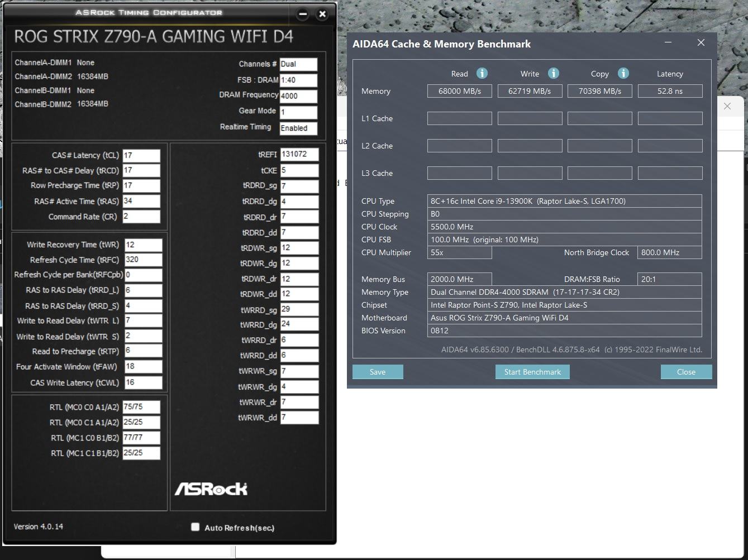Image resolution: width=748 pixels, height=560 pixels.
Task: Select the FSB : DRAM ratio field
Action: click(x=298, y=80)
